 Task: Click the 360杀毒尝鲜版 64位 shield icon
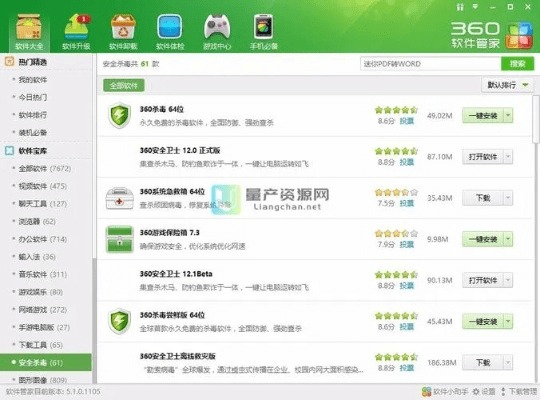click(119, 321)
